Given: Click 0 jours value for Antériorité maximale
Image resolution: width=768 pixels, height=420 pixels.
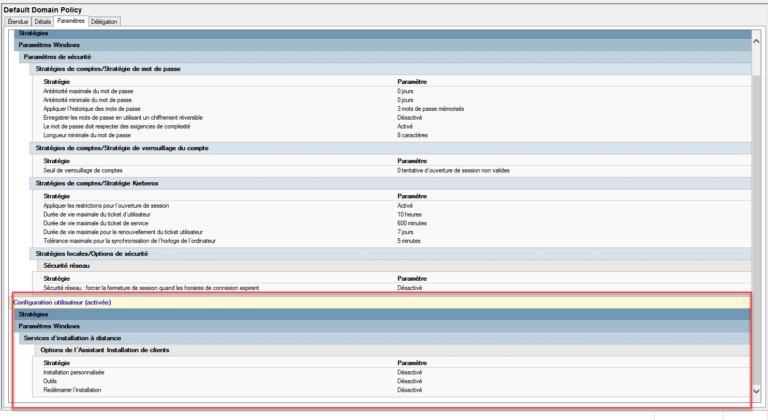Looking at the screenshot, I should (405, 91).
